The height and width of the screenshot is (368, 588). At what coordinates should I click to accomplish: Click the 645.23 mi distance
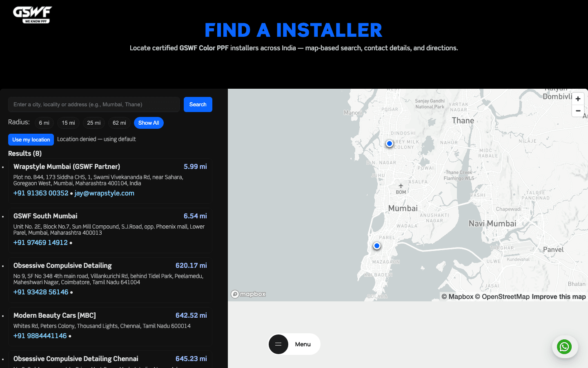tap(191, 359)
